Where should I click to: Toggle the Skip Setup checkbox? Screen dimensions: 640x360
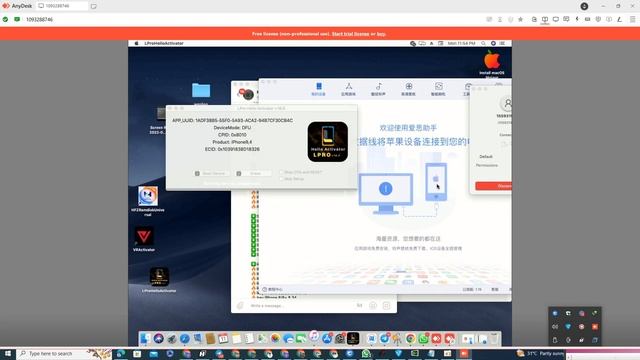click(281, 179)
